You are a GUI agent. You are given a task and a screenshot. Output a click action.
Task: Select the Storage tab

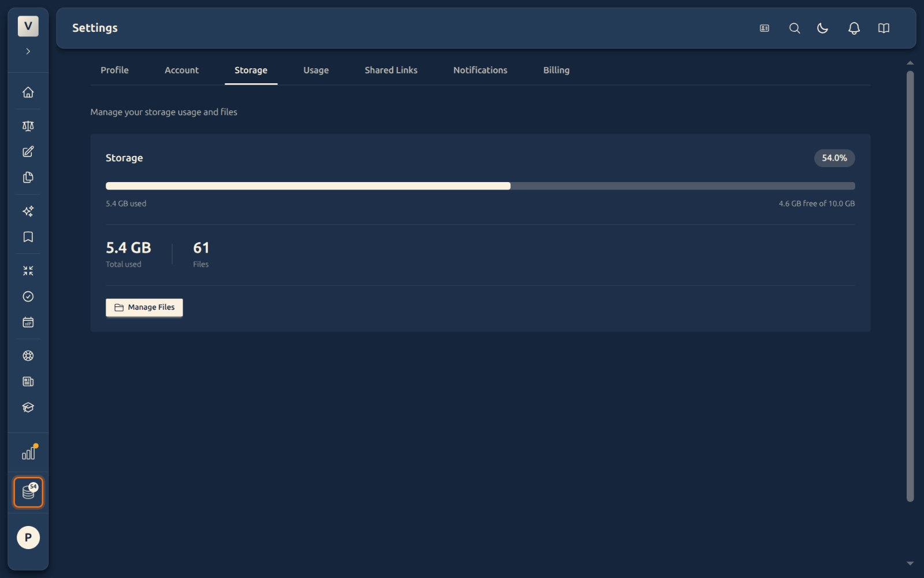(x=251, y=70)
